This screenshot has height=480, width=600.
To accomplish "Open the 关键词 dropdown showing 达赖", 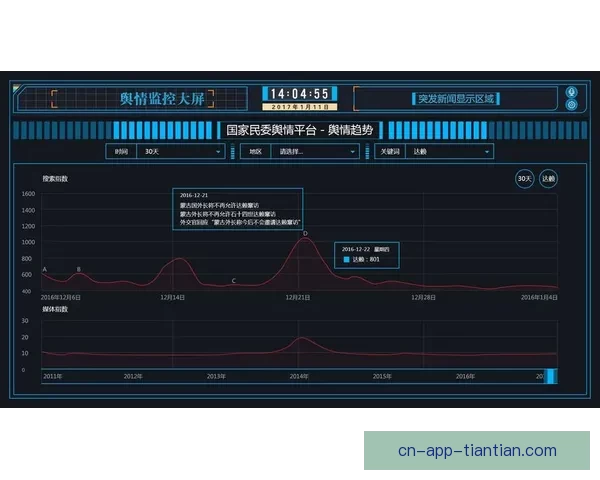I will (x=451, y=151).
